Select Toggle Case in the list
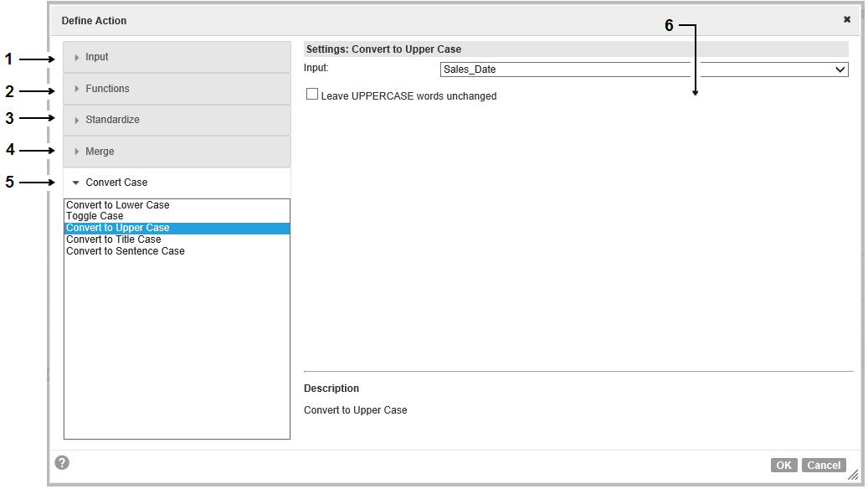 click(95, 216)
